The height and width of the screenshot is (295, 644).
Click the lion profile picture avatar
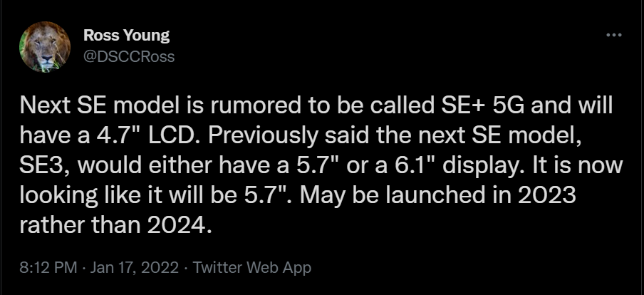[45, 47]
